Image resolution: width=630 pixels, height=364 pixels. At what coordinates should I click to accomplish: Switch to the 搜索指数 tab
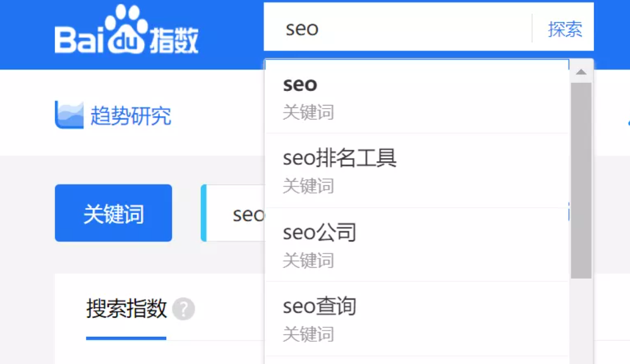pyautogui.click(x=126, y=310)
